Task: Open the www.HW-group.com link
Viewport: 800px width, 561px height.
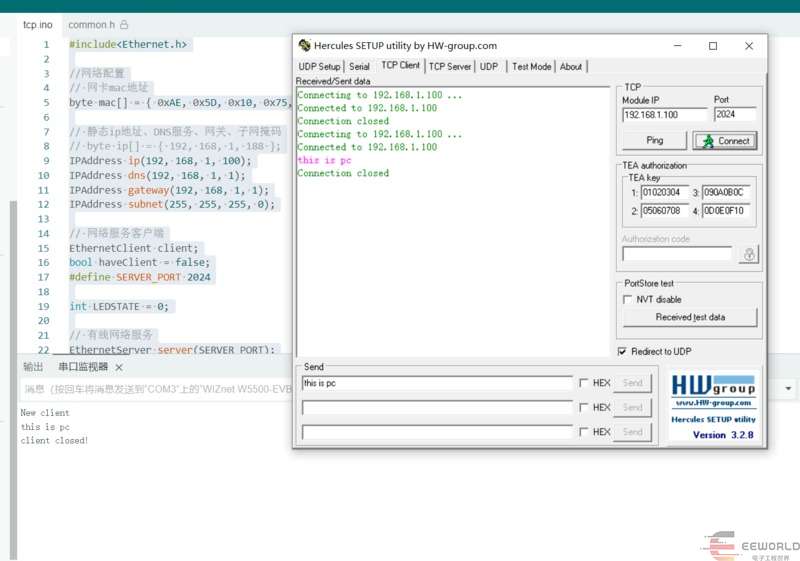Action: (712, 403)
